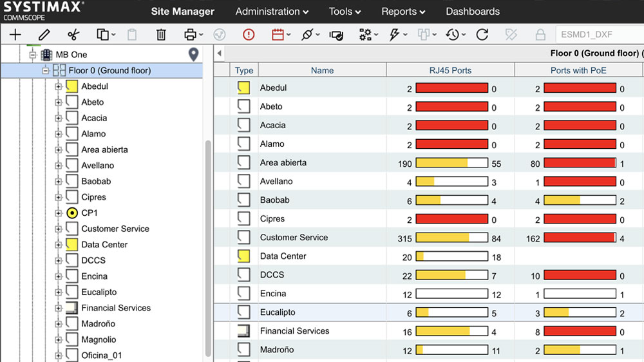Viewport: 644px width, 362px height.
Task: Click the red alert circle icon
Action: 249,35
